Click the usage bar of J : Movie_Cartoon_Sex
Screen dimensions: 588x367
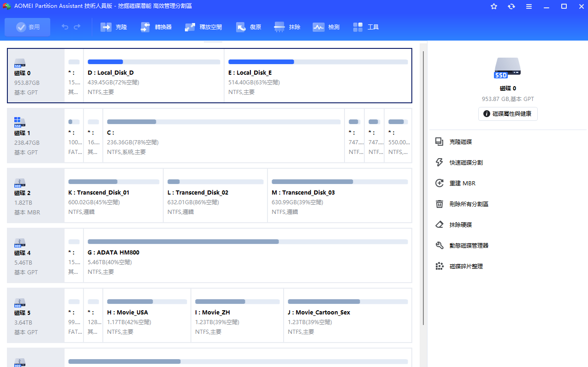click(348, 302)
